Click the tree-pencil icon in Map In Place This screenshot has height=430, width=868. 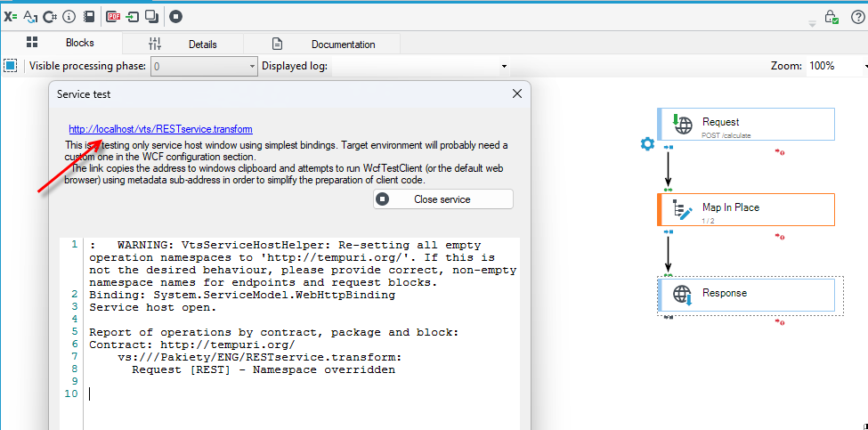point(682,210)
